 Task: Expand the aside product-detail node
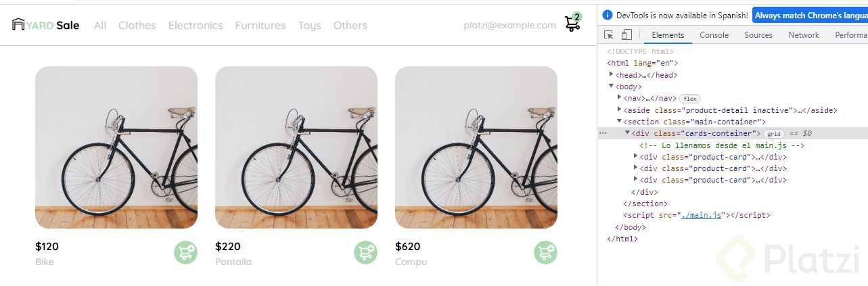pyautogui.click(x=620, y=110)
